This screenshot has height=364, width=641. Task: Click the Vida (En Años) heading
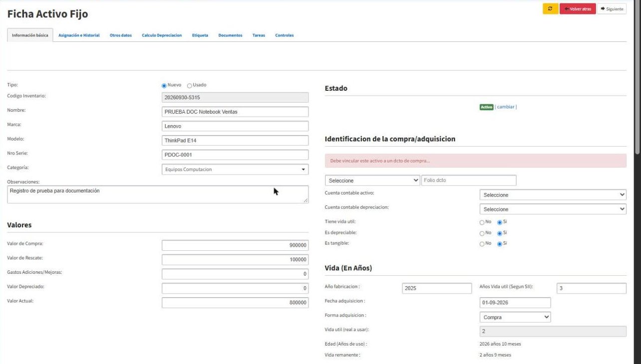[348, 268]
